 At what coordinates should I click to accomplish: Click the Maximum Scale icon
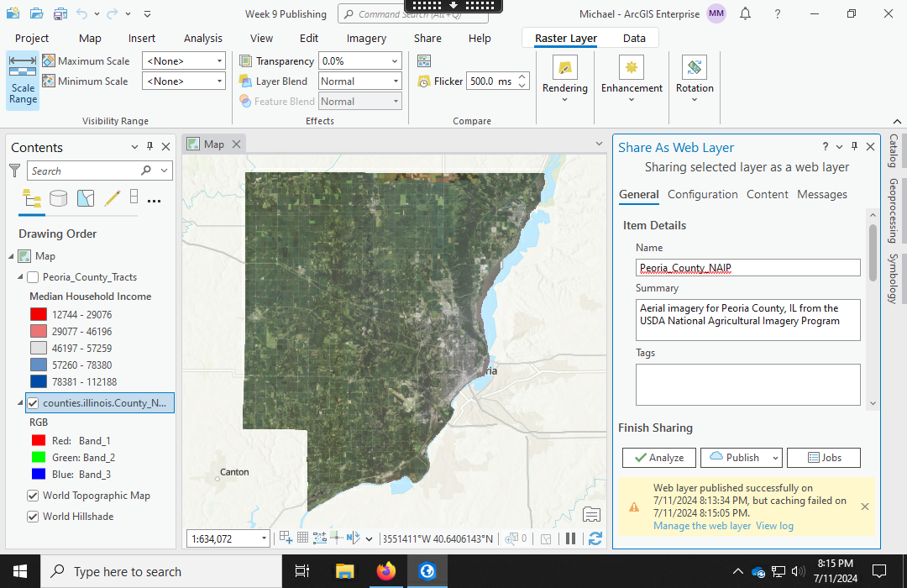[49, 60]
